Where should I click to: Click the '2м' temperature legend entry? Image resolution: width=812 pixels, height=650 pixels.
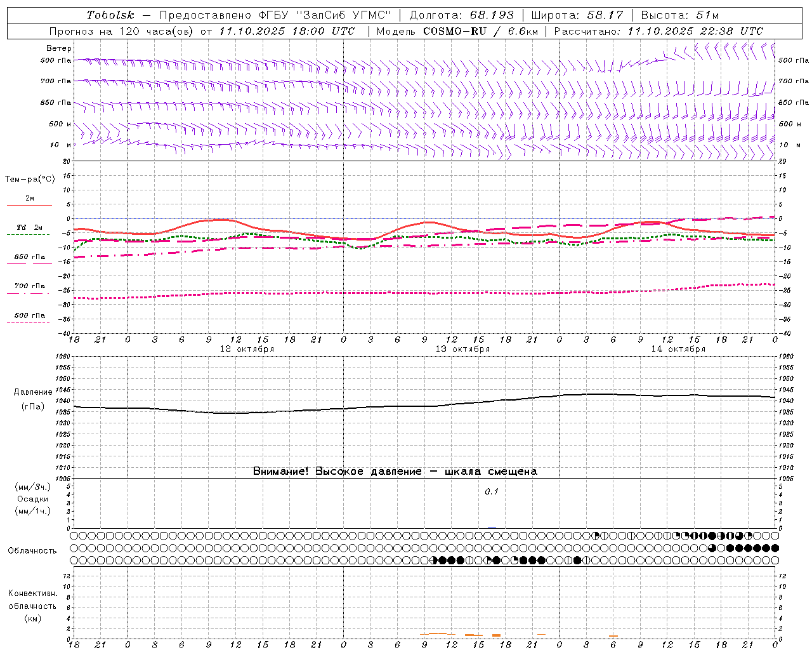click(29, 199)
